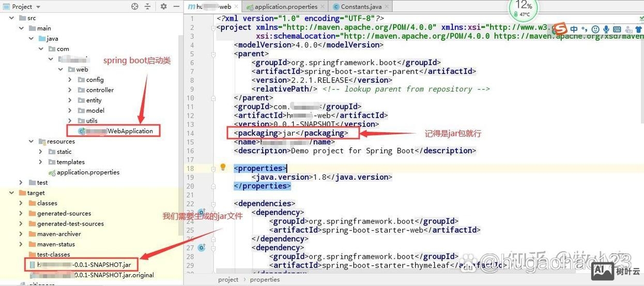Click the smiley emoji icon in IME toolbar
The width and height of the screenshot is (644, 286).
pyautogui.click(x=595, y=29)
